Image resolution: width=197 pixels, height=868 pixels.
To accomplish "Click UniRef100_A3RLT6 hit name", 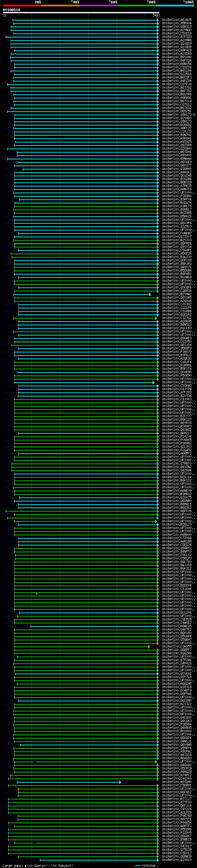I will [x=177, y=206].
